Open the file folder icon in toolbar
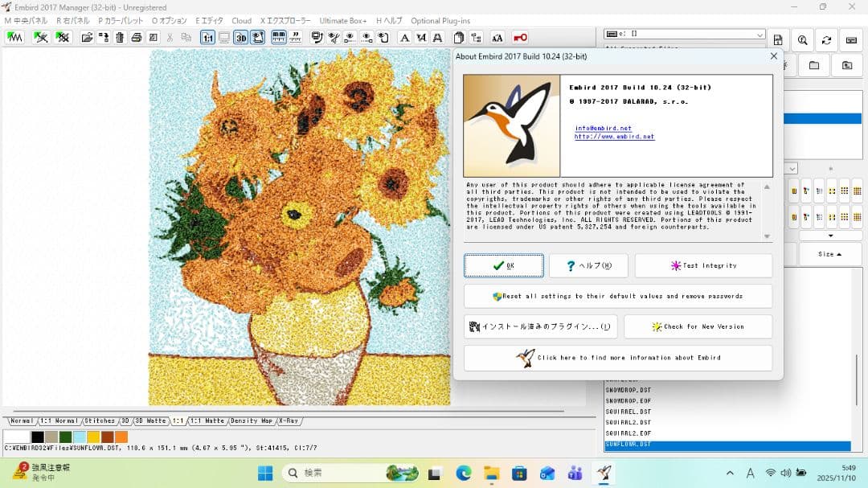868x488 pixels. [x=87, y=38]
